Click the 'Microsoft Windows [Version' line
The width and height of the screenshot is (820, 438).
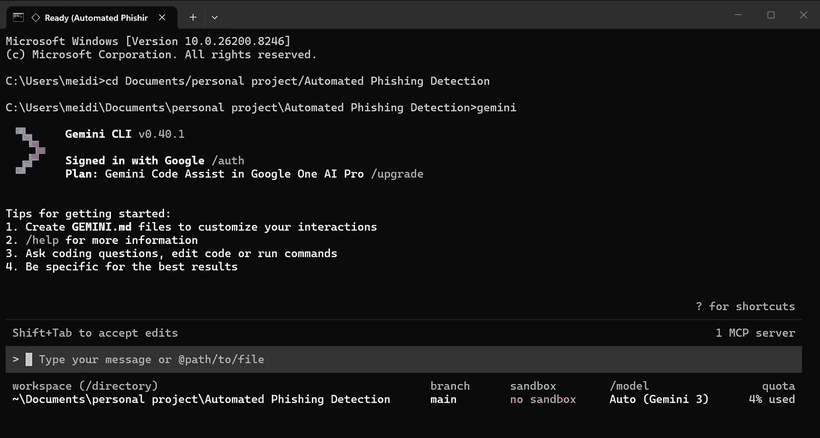click(148, 41)
